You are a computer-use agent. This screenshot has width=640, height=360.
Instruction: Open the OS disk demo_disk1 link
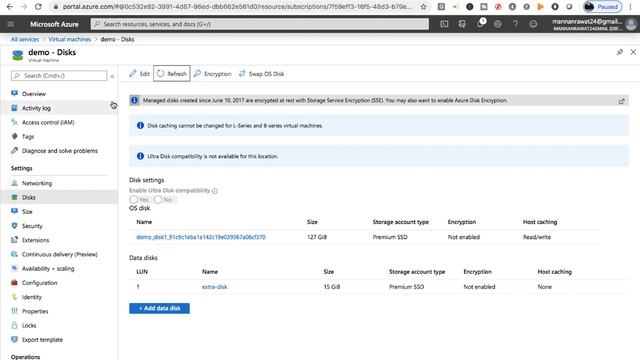coord(201,237)
